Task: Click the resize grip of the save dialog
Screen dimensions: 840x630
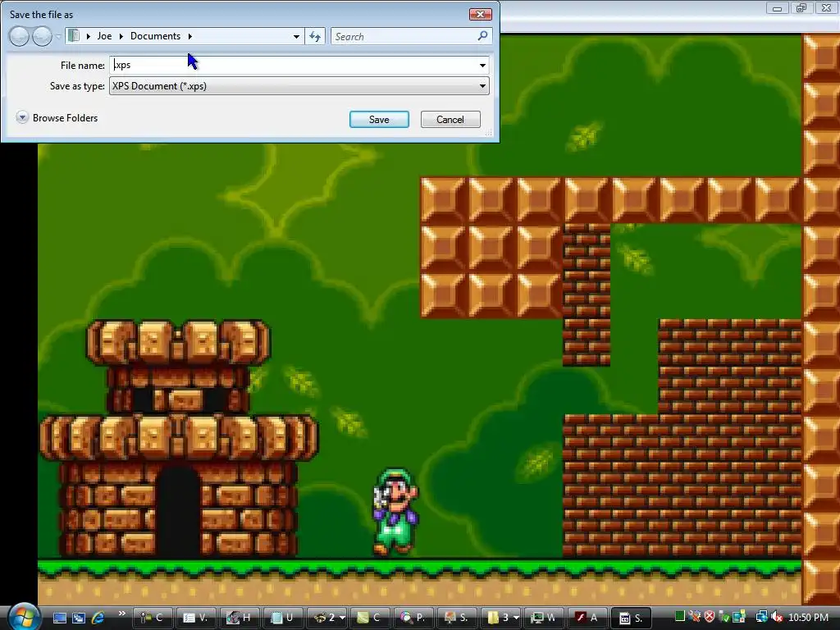Action: coord(489,133)
